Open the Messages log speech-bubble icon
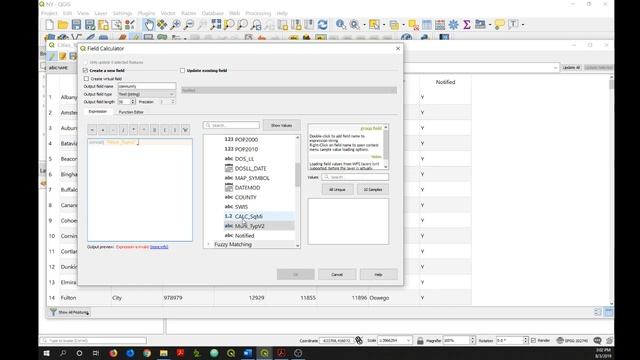 598,340
